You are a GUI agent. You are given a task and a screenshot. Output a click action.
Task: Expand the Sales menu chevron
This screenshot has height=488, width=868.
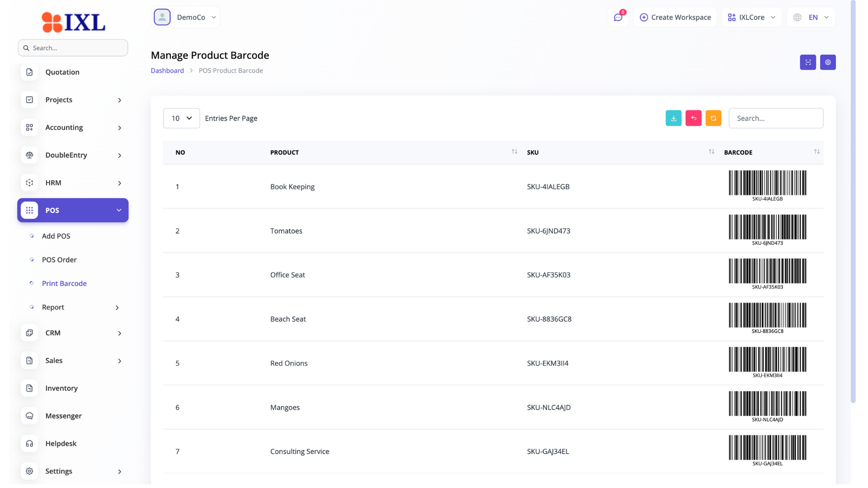[x=120, y=361]
